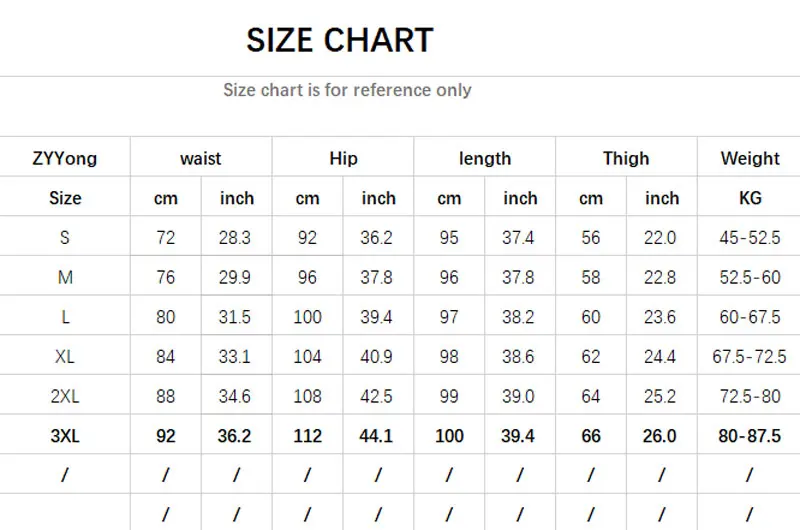Click the 26.0 thigh inch value
The height and width of the screenshot is (530, 800).
pyautogui.click(x=661, y=436)
